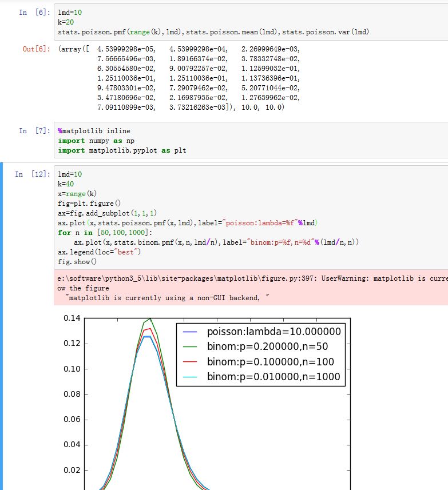Click the poisson:lambda=10.000000 legend label
The height and width of the screenshot is (490, 448).
click(x=273, y=332)
